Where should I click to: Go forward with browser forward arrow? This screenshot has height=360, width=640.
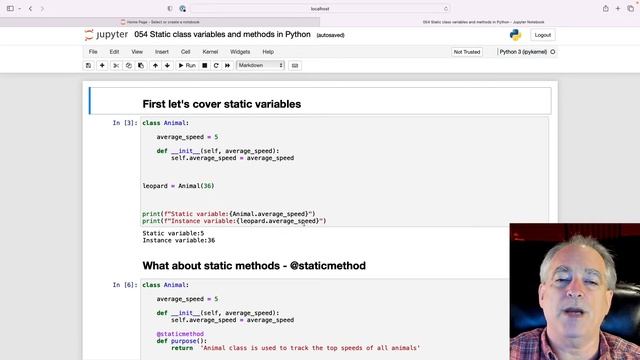coord(42,9)
